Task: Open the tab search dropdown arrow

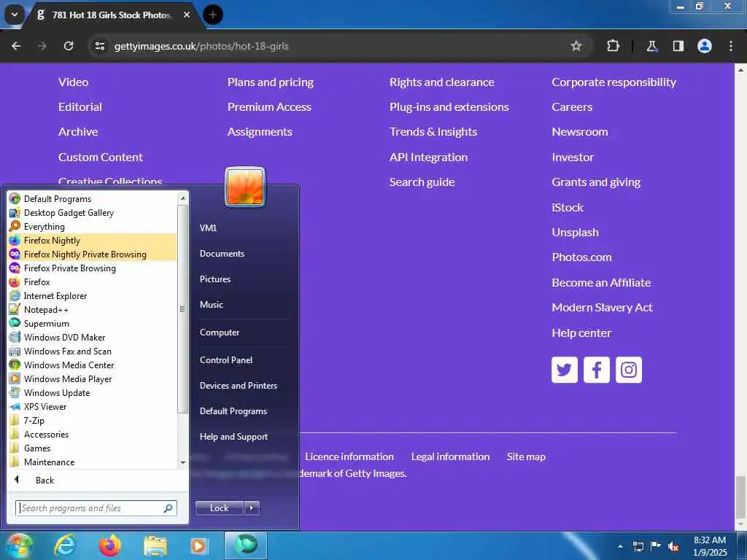Action: (15, 15)
